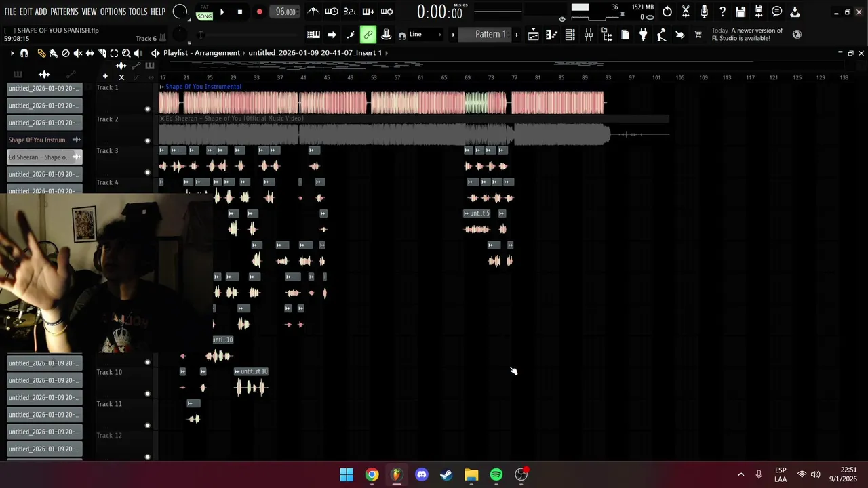This screenshot has height=488, width=868.
Task: Click the globe online news icon
Action: tap(797, 35)
